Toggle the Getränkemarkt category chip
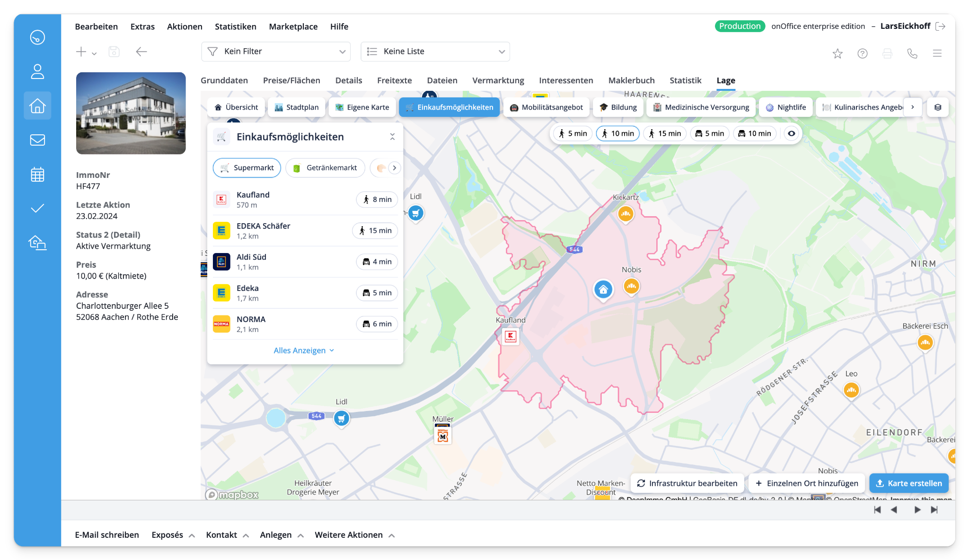 [x=325, y=168]
